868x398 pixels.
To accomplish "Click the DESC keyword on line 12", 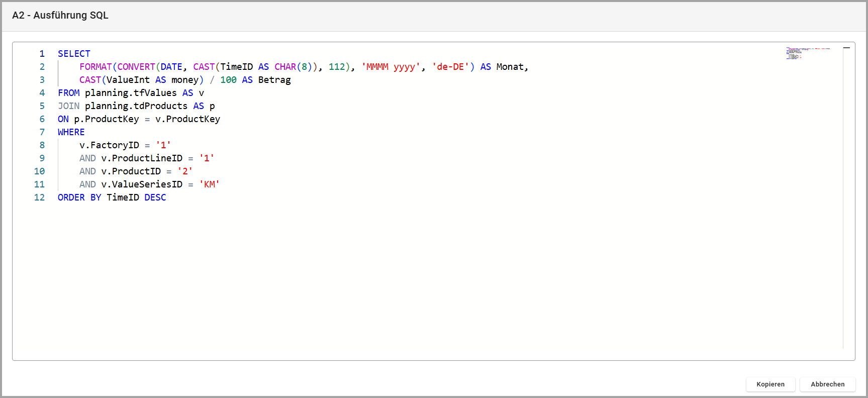I will (x=155, y=197).
